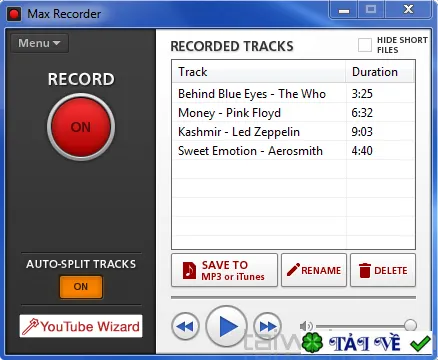The width and height of the screenshot is (438, 360).
Task: Launch the YouTube Wizard
Action: [x=81, y=326]
